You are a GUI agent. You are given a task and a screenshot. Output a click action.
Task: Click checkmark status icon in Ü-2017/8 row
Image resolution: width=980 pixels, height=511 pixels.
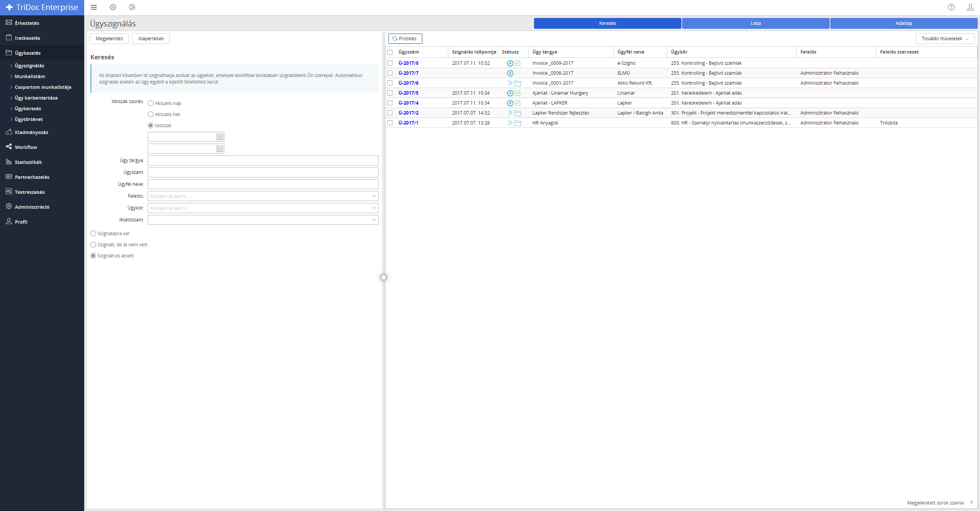point(518,63)
